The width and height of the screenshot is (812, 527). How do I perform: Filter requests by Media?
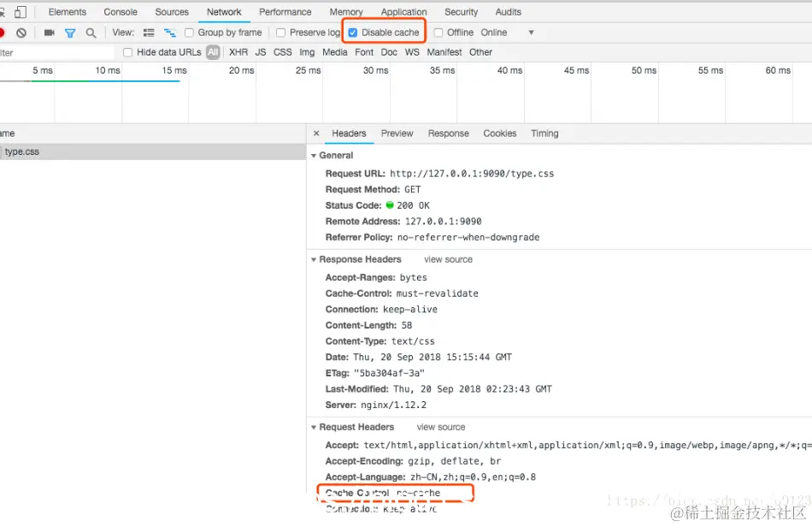(334, 52)
